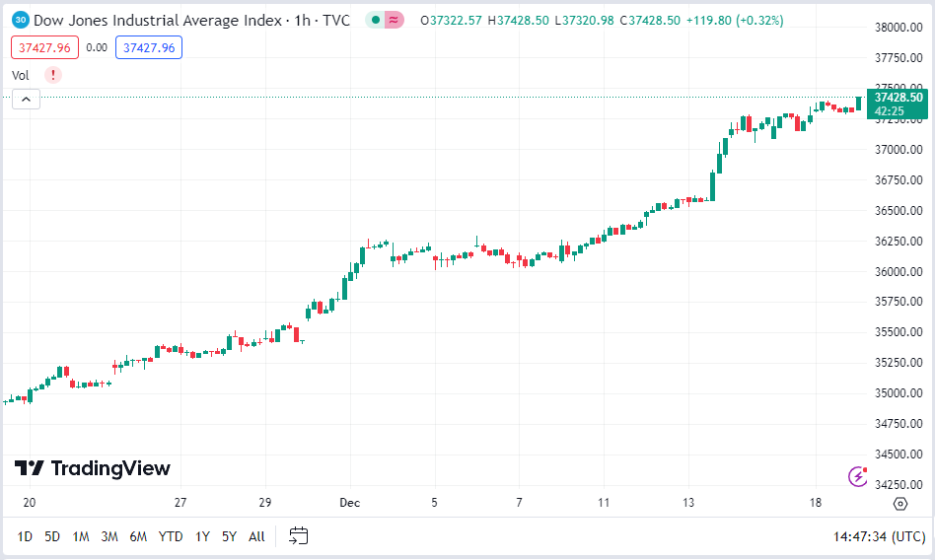Click the 38000.00 price scale label
935x560 pixels.
pos(899,28)
